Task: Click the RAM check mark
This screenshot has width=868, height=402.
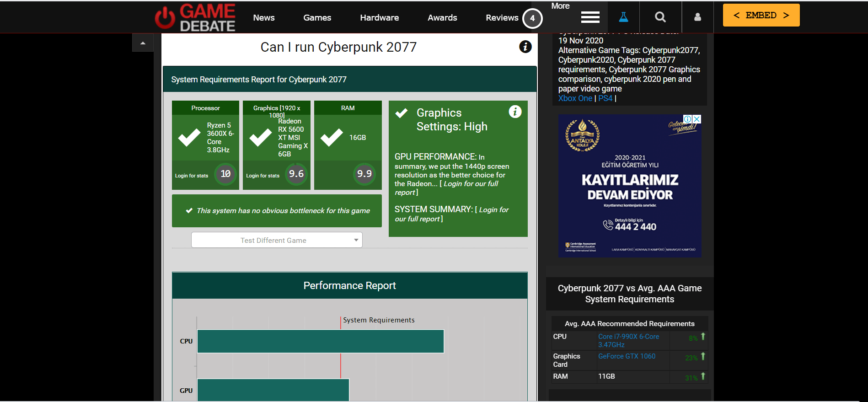Action: [332, 137]
